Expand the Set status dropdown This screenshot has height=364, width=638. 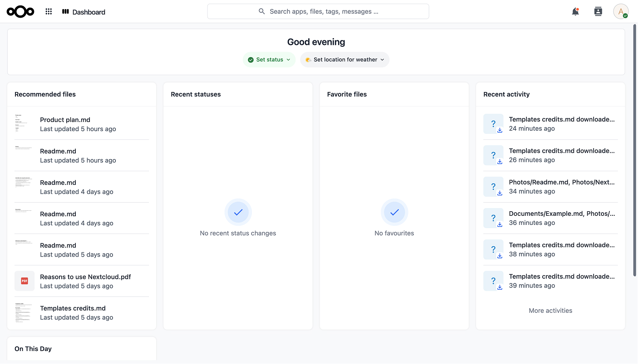coord(269,60)
